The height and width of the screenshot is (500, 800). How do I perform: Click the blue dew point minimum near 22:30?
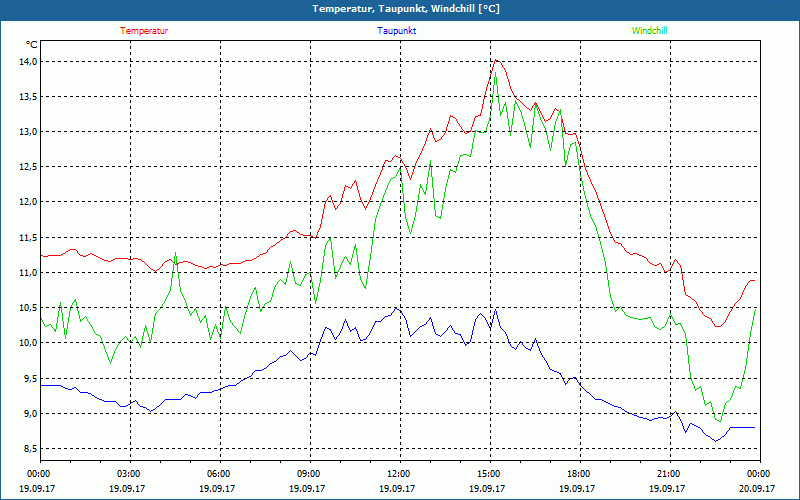(716, 441)
